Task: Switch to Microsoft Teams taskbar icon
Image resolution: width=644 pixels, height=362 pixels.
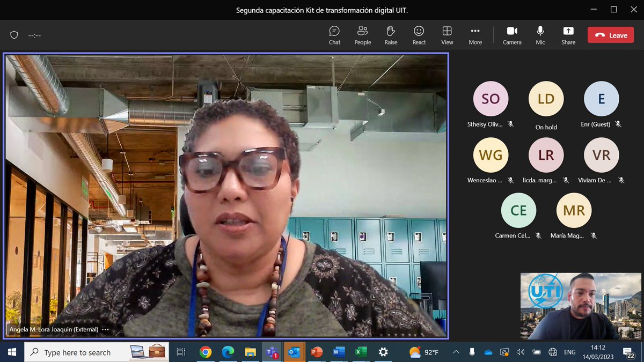Action: pyautogui.click(x=272, y=352)
